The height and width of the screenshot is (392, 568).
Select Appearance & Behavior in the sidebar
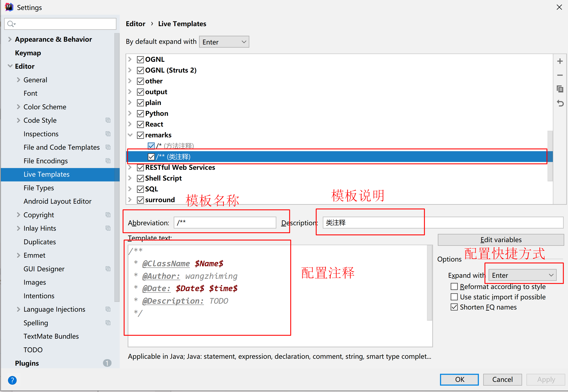tap(53, 39)
